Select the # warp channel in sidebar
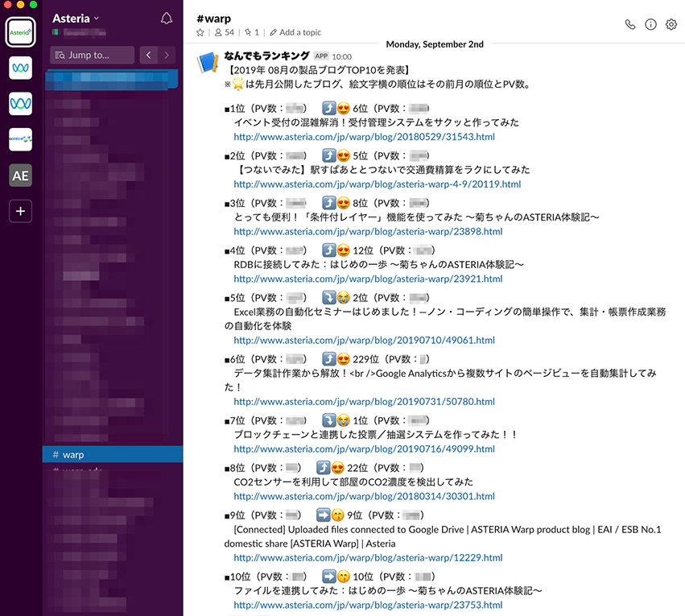 (113, 454)
